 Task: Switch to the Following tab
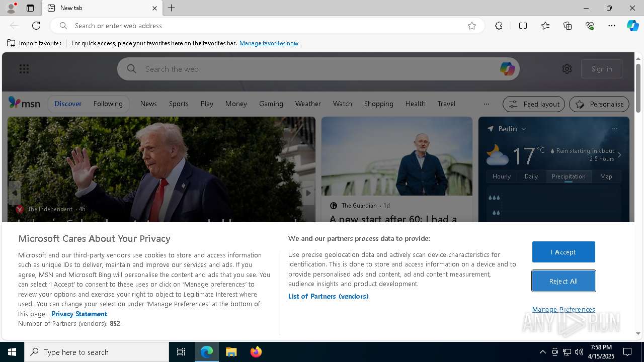click(x=108, y=104)
